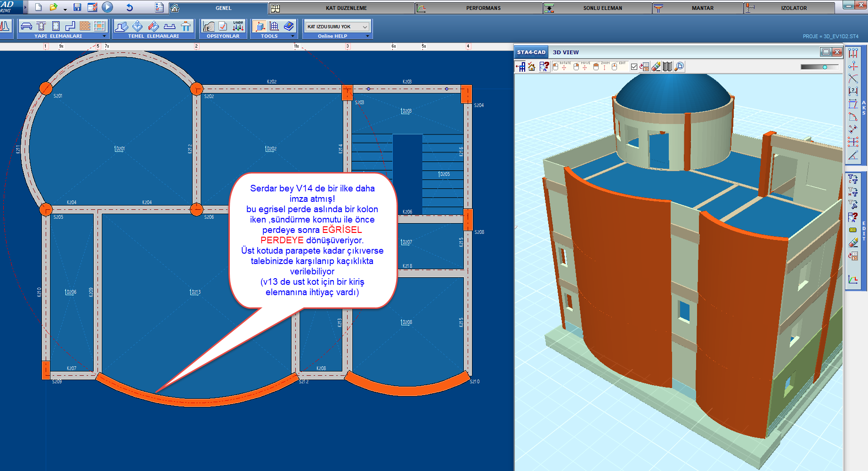The height and width of the screenshot is (471, 868).
Task: Click the magnifier zoom icon in 3D view
Action: click(x=679, y=66)
